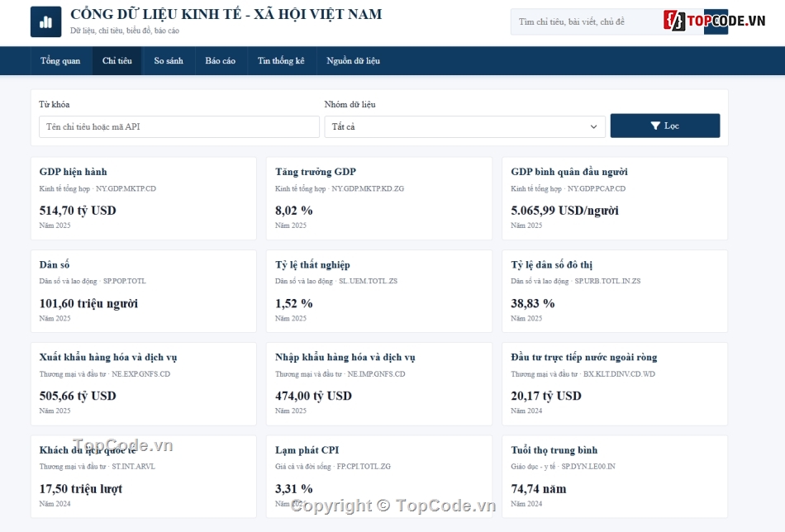
Task: Open Đầu tư trực tiếp nước ngoài ròng
Action: [x=615, y=384]
